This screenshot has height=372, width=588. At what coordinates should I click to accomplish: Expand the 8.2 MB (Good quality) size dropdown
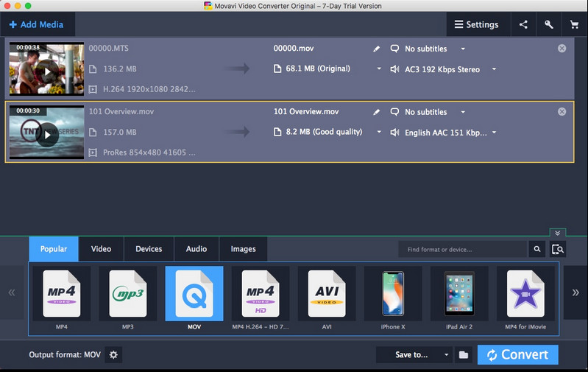tap(379, 132)
